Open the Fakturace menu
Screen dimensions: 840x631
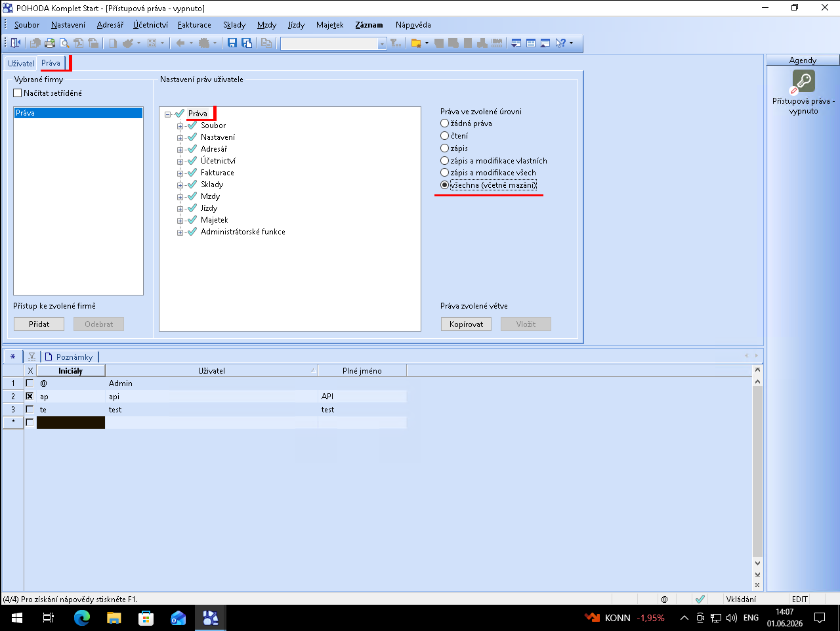[x=194, y=25]
